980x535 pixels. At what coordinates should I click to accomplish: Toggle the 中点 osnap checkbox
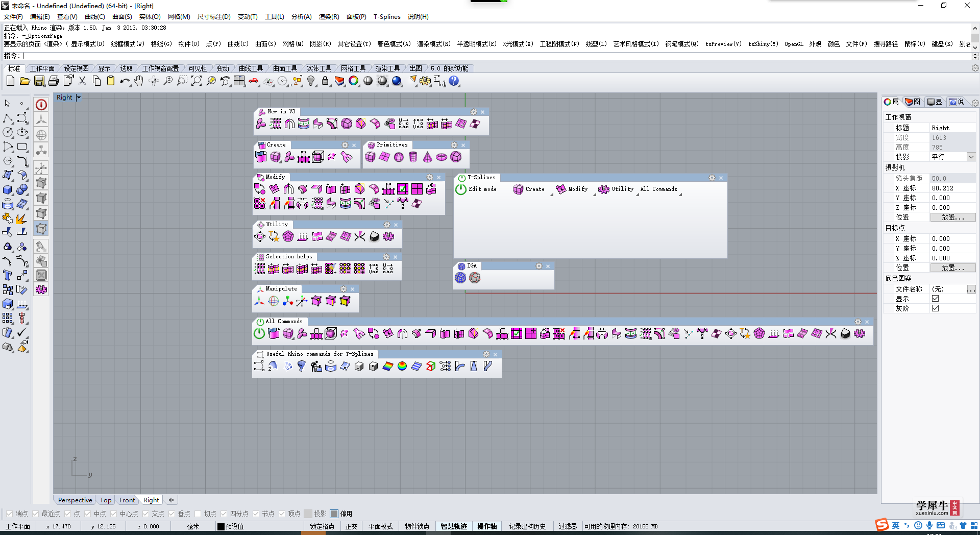point(87,514)
